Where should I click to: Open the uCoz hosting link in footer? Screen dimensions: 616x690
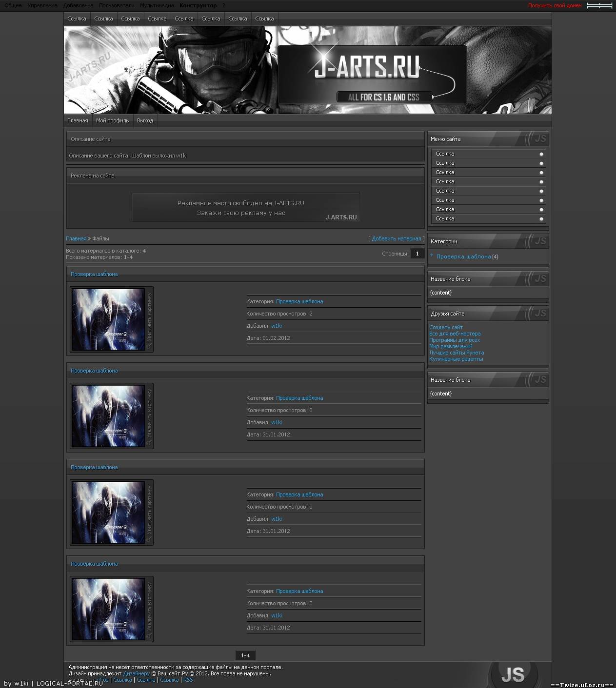coord(102,680)
